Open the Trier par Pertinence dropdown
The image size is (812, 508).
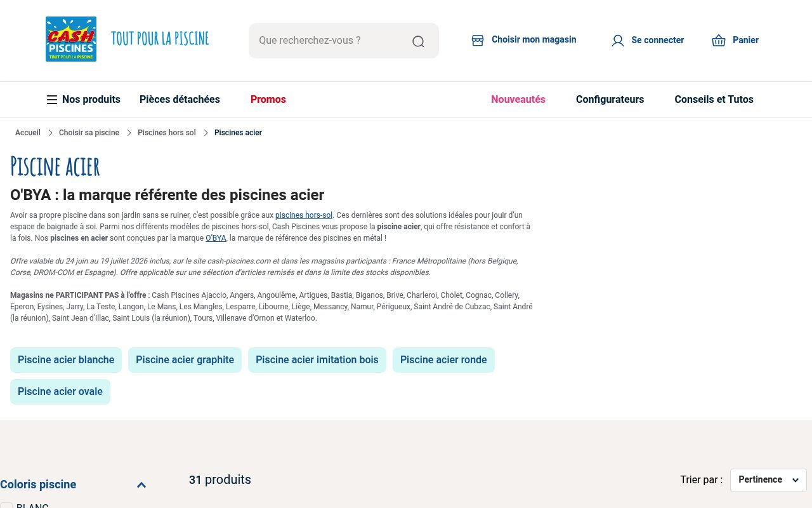[768, 480]
